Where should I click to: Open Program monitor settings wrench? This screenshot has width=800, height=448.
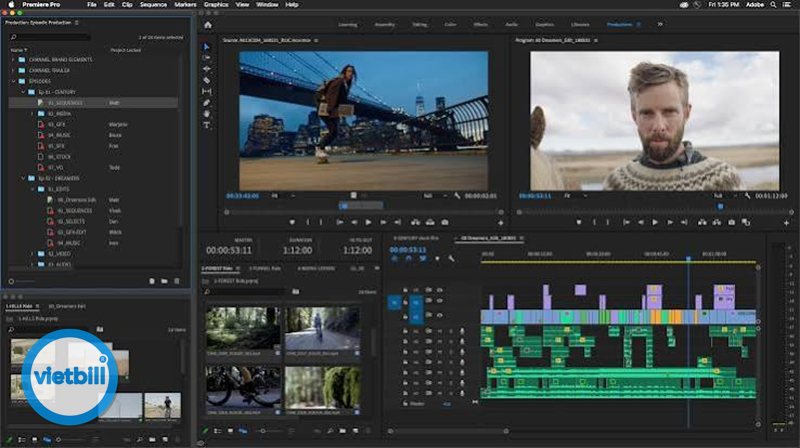[x=747, y=195]
